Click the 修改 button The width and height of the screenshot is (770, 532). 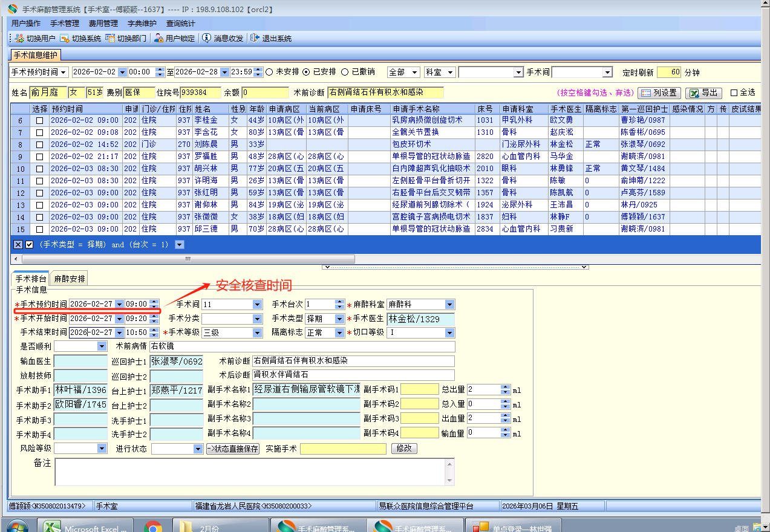pyautogui.click(x=404, y=449)
